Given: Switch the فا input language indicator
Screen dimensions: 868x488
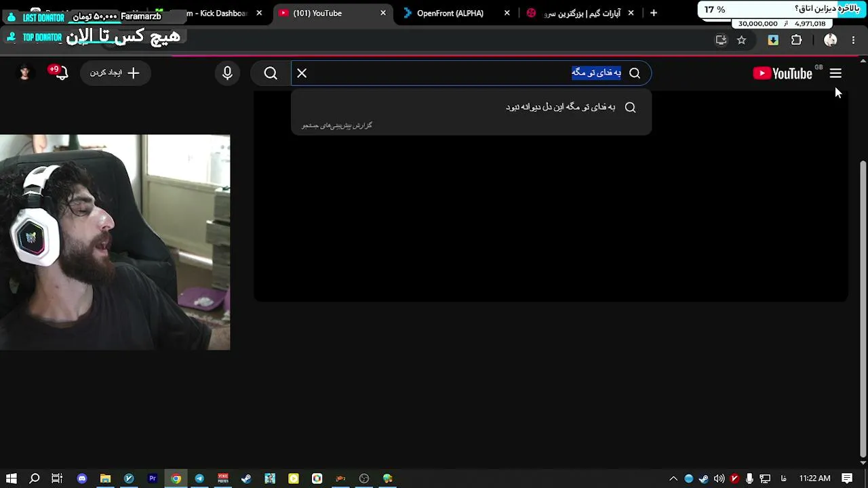Looking at the screenshot, I should pyautogui.click(x=784, y=479).
